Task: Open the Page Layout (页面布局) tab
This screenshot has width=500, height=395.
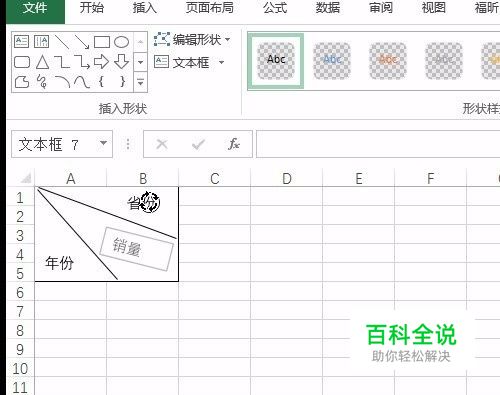Action: point(210,8)
